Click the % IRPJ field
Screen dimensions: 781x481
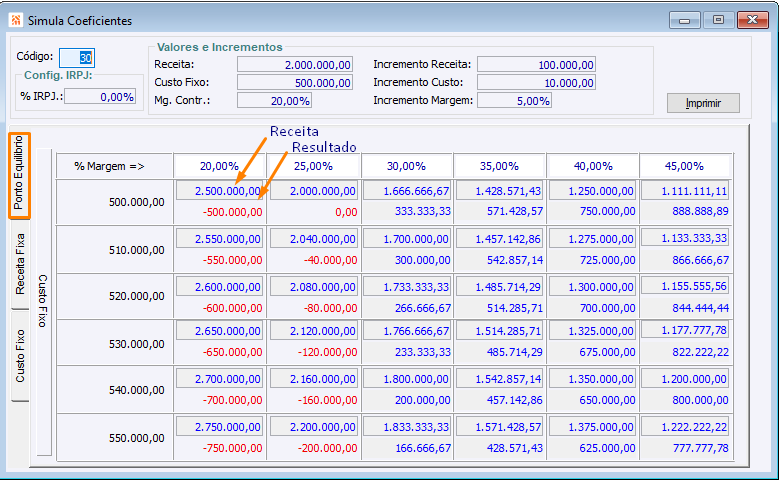pyautogui.click(x=100, y=97)
